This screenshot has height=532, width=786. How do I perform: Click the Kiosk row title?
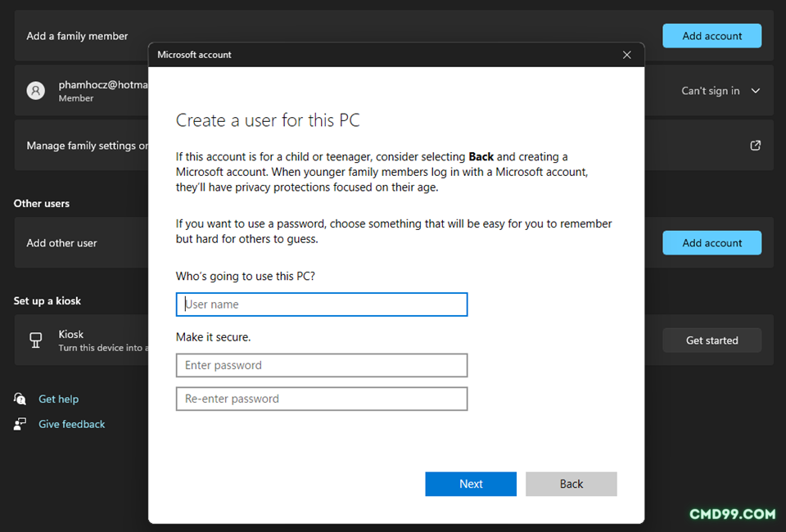point(71,334)
